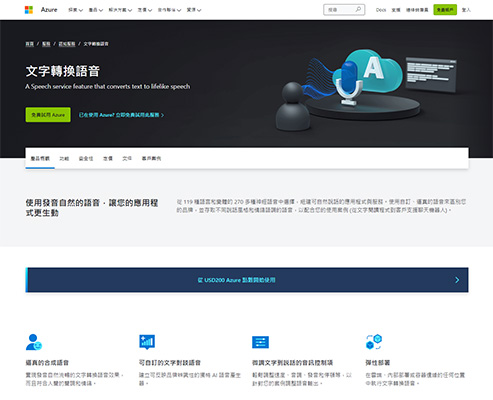Click the paragraph mentioning 119 languages

pos(321,206)
